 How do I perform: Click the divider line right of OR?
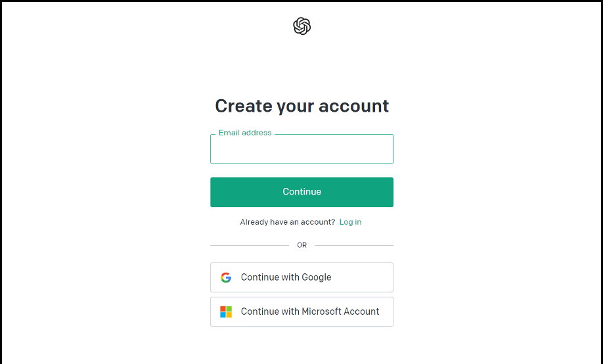(354, 245)
